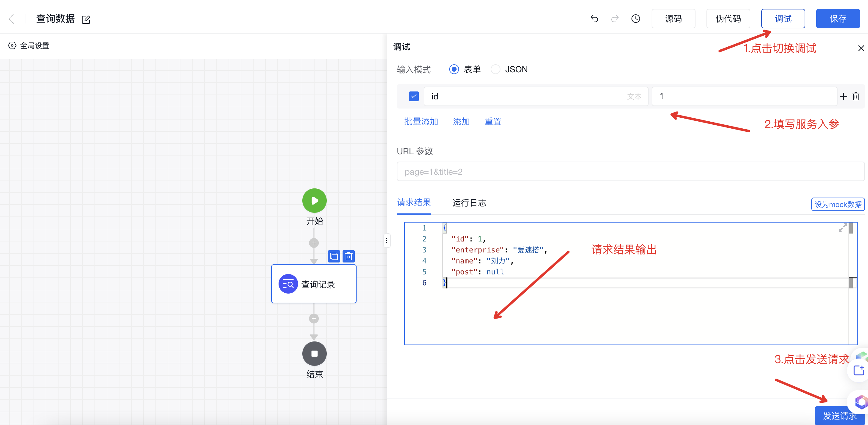Screen dimensions: 868x425
Task: Click the green 开始 start node
Action: tap(314, 201)
